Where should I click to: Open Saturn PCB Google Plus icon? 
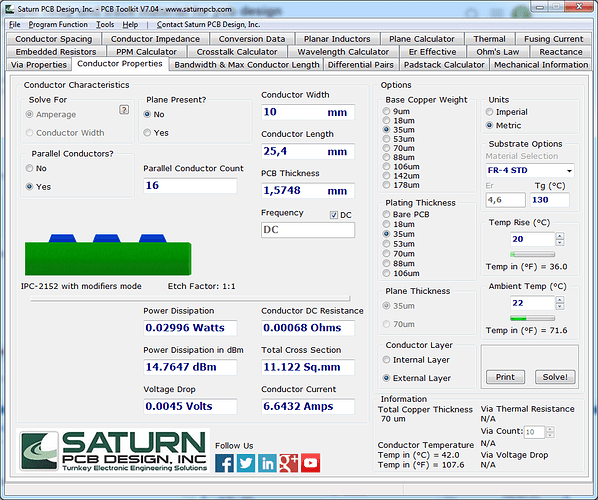click(289, 463)
